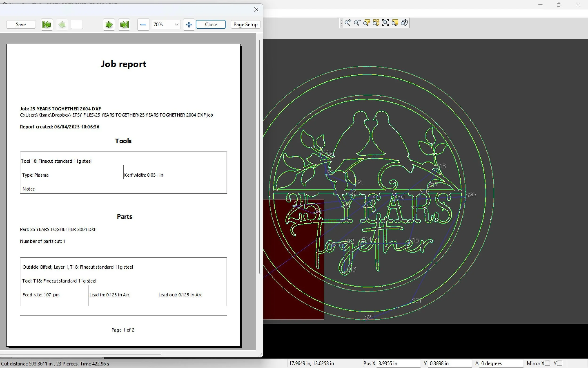This screenshot has width=588, height=368.
Task: Click the plus zoom button in preview
Action: click(189, 24)
